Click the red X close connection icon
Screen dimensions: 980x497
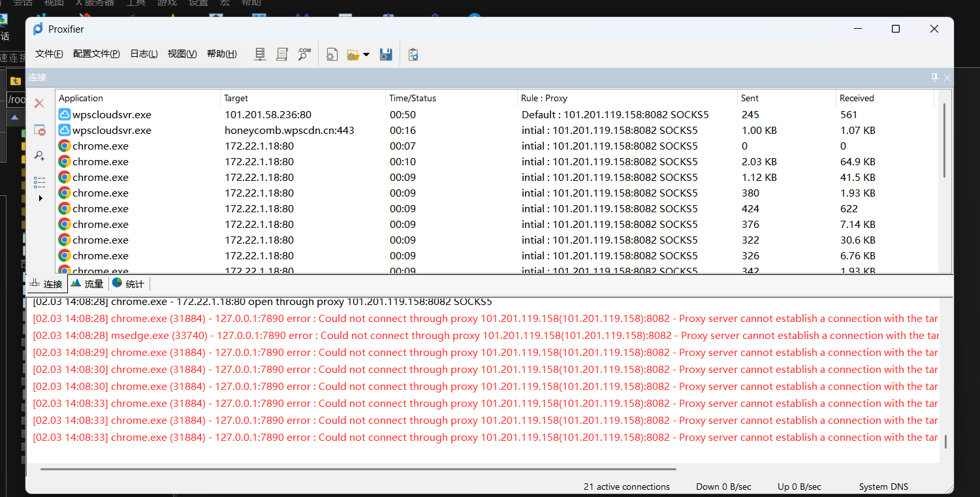[x=39, y=103]
